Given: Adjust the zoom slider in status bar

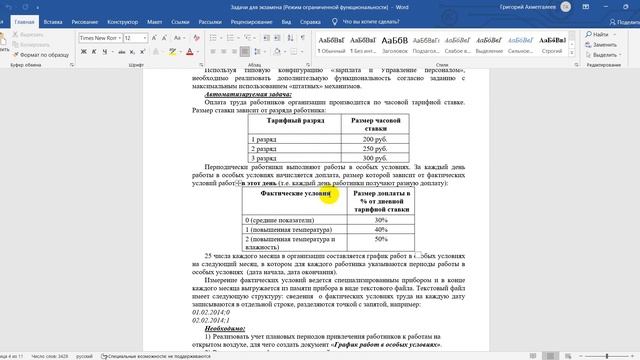Looking at the screenshot, I should (x=607, y=356).
